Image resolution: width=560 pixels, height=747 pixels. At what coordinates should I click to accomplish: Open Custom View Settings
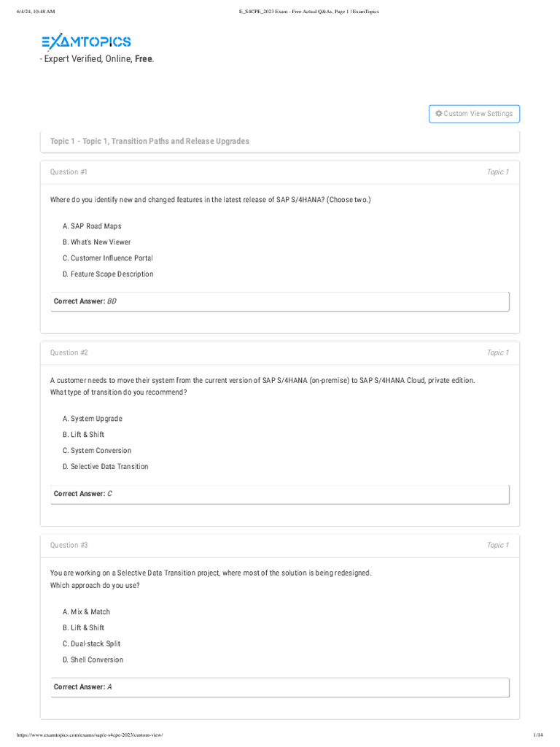click(x=475, y=114)
